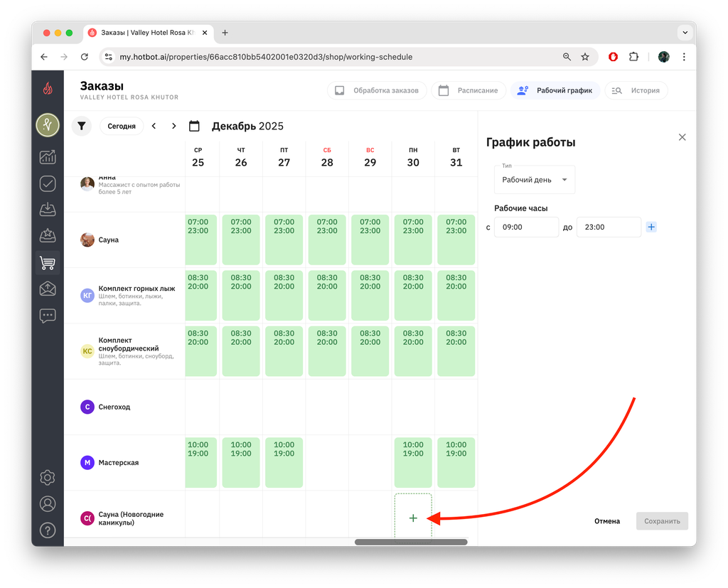Go back in browser history

click(44, 57)
